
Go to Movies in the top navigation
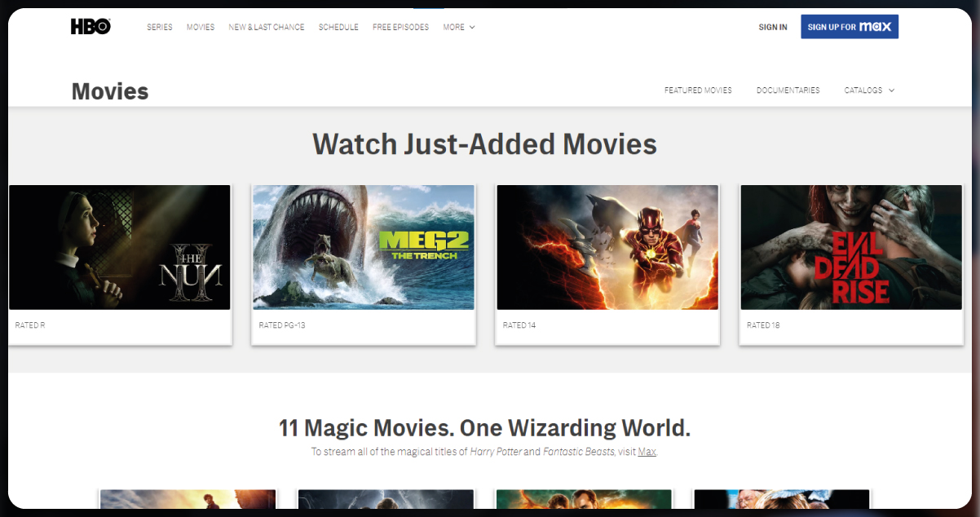[201, 27]
